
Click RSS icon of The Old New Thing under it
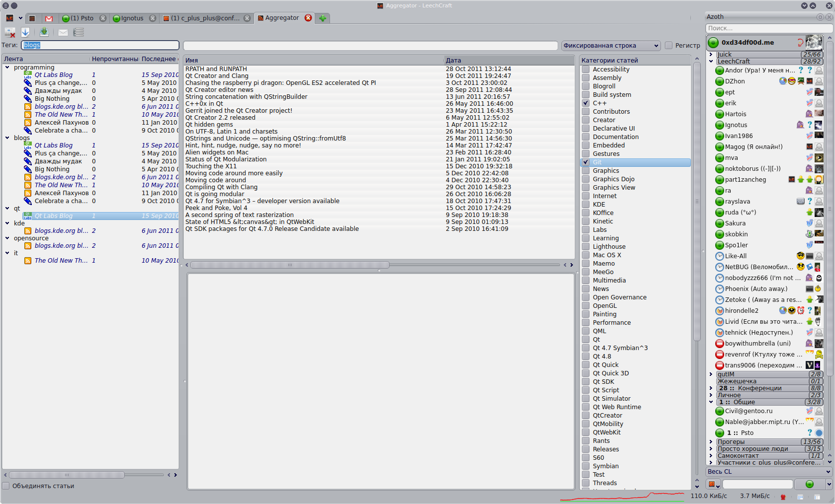click(28, 261)
